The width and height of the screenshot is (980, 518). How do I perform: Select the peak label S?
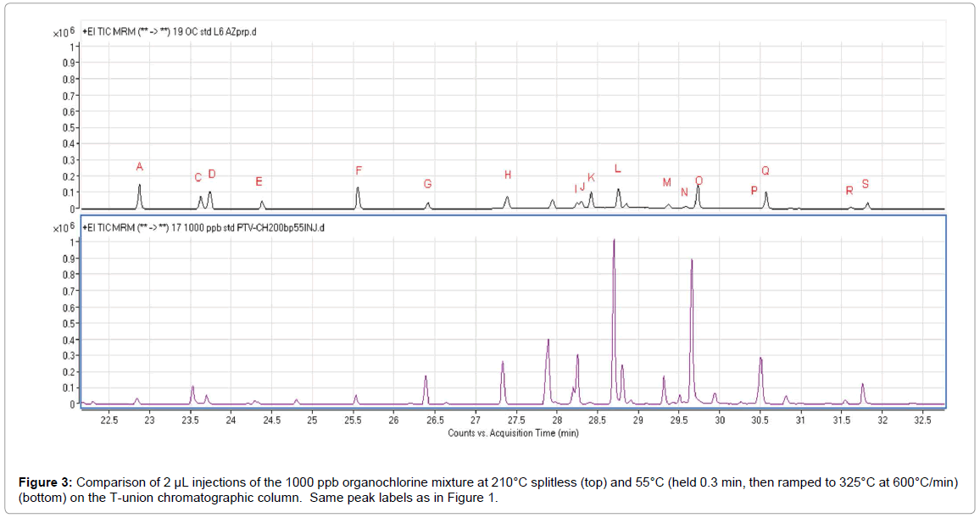pyautogui.click(x=865, y=184)
